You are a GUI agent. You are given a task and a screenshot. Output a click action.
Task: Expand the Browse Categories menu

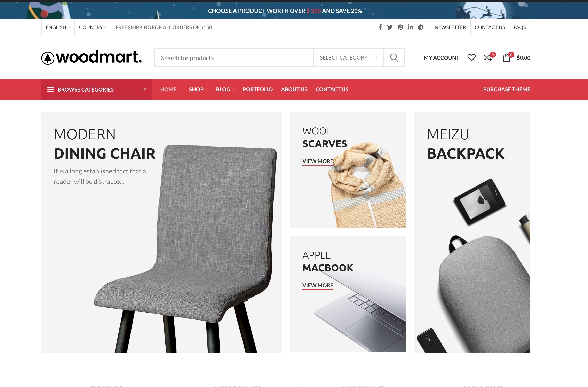[97, 89]
